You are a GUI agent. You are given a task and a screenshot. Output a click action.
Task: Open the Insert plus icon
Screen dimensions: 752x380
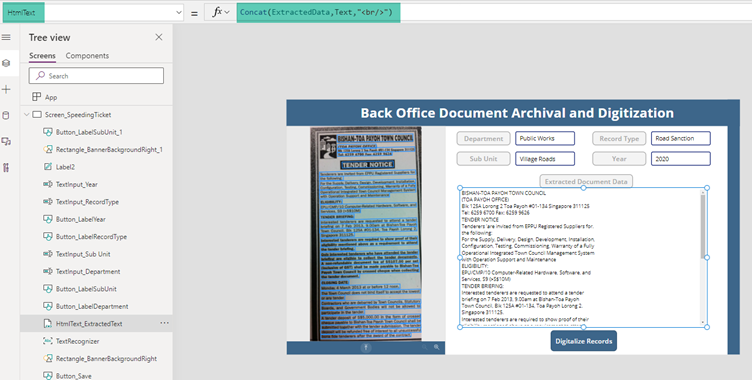(6, 89)
